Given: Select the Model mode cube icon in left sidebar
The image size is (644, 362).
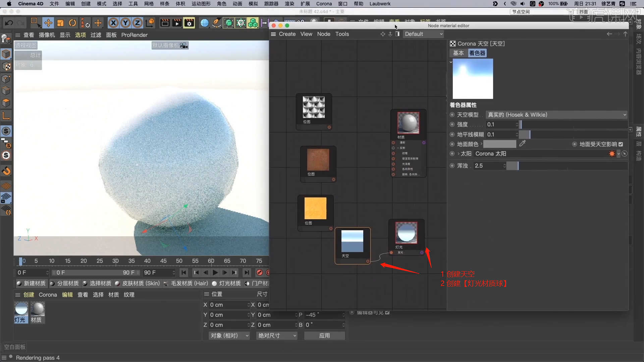Looking at the screenshot, I should (6, 54).
